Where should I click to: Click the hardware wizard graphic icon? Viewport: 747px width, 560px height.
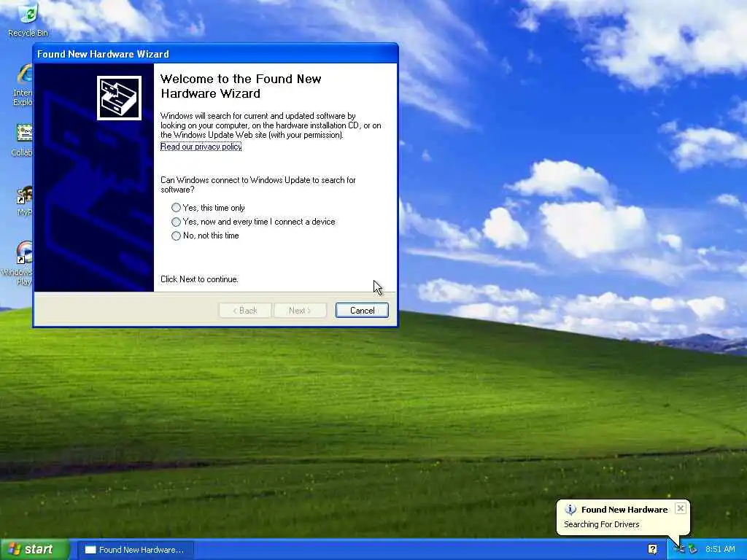click(119, 98)
